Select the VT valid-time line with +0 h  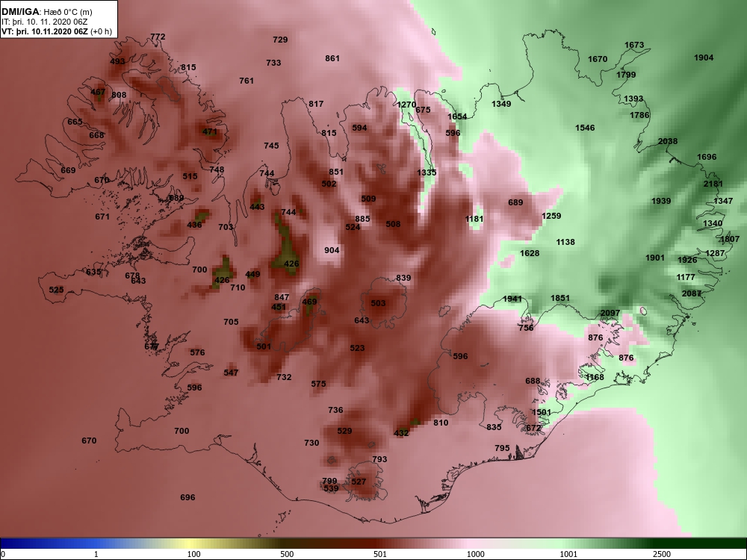point(58,31)
